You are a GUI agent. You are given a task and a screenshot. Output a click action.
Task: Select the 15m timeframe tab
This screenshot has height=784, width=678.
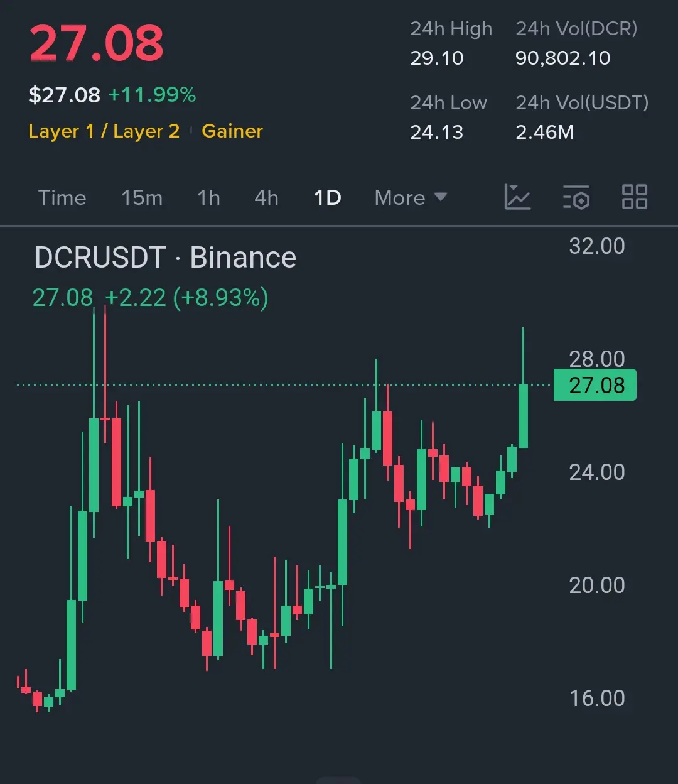tap(142, 198)
